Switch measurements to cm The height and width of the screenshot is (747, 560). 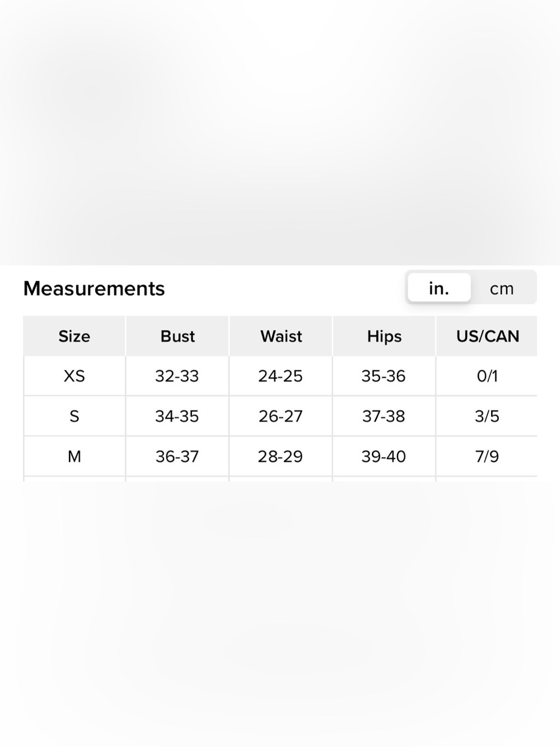502,289
